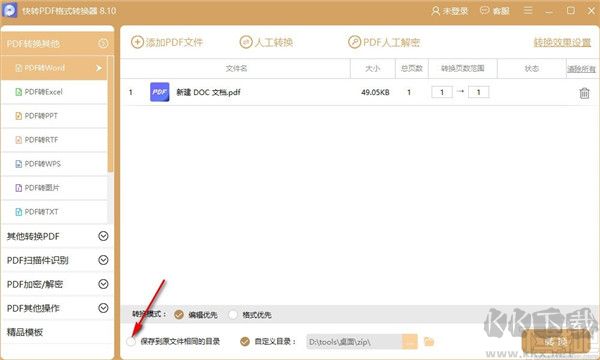
Task: Edit the end page range field
Action: click(478, 92)
